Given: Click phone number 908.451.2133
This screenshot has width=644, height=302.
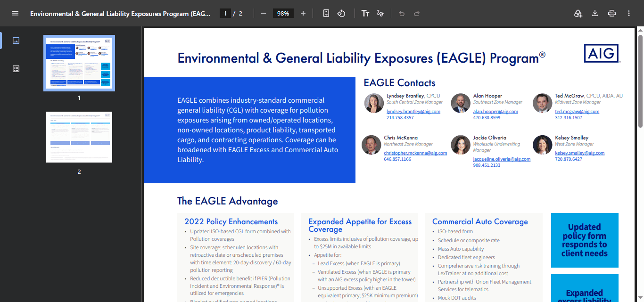Looking at the screenshot, I should click(487, 165).
